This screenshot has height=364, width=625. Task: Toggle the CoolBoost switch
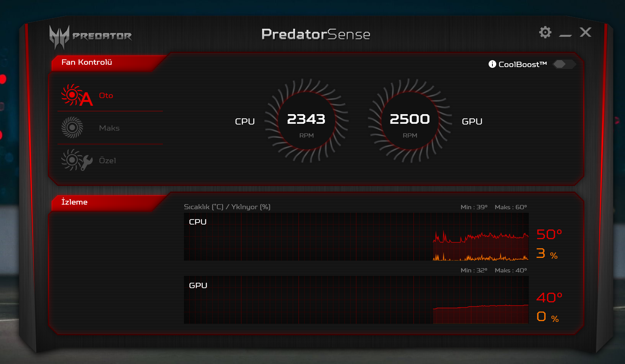tap(564, 64)
